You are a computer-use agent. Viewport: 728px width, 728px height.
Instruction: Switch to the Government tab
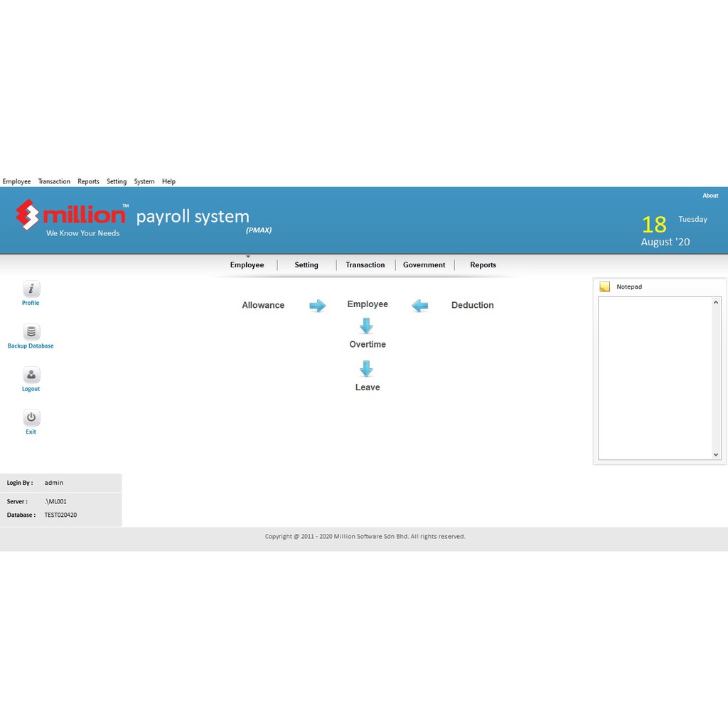pyautogui.click(x=424, y=265)
